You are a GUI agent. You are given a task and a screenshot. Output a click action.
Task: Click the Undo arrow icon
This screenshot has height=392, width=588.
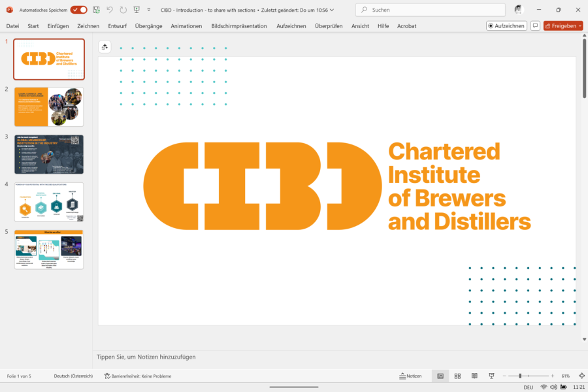click(110, 10)
